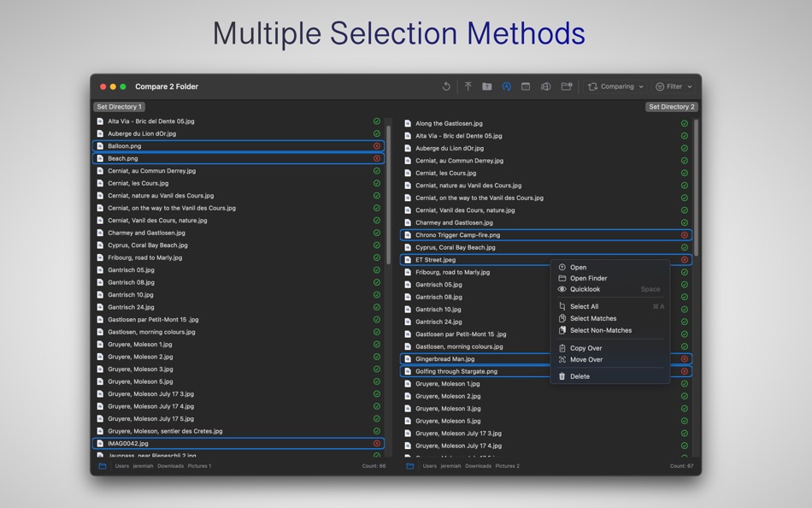Viewport: 812px width, 508px height.
Task: Choose Copy Over in context menu
Action: pos(610,348)
